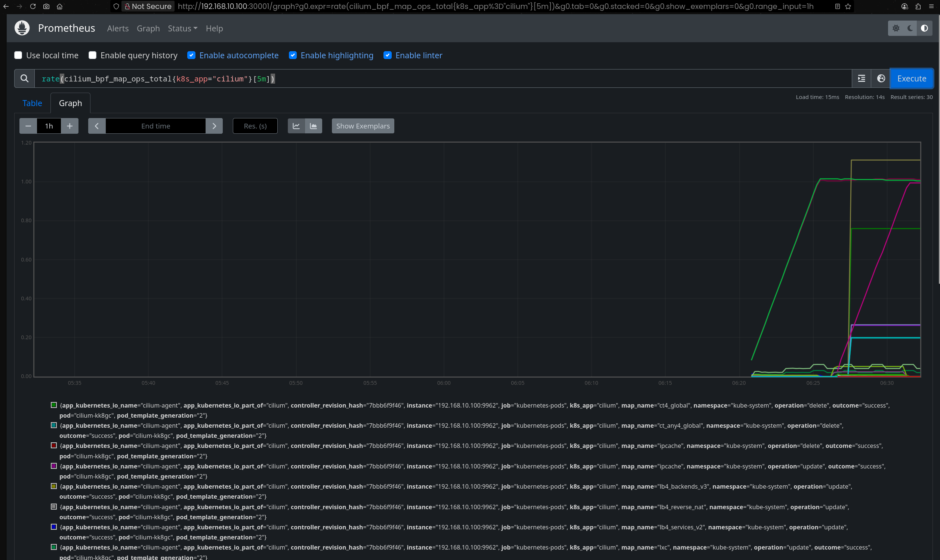Bookmark page with star icon
The height and width of the screenshot is (560, 940).
click(x=848, y=6)
